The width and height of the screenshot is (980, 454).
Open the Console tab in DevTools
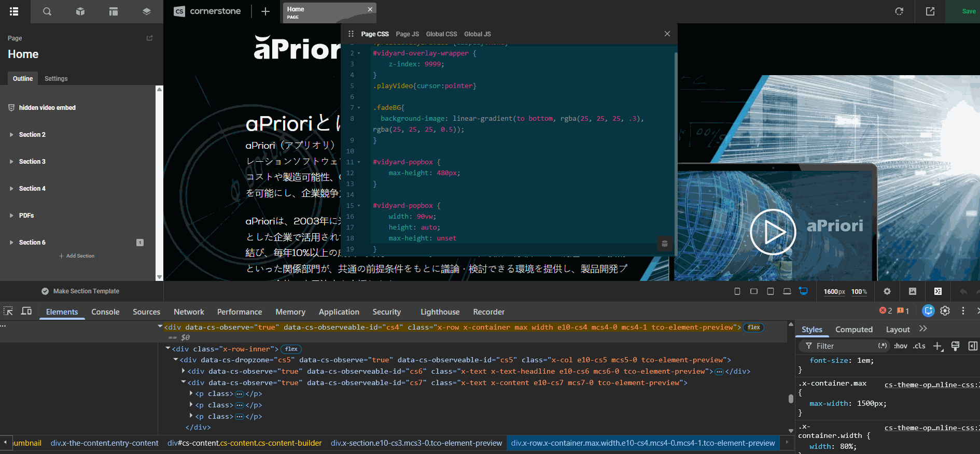105,312
